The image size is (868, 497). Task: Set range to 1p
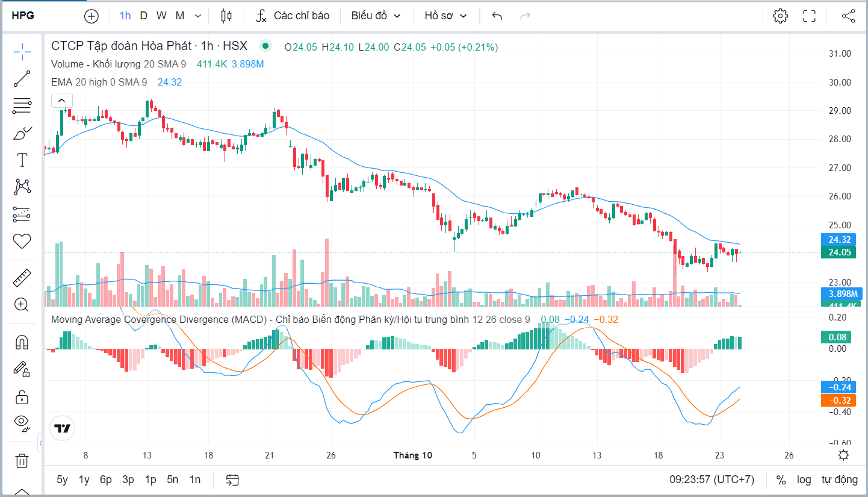pyautogui.click(x=150, y=480)
